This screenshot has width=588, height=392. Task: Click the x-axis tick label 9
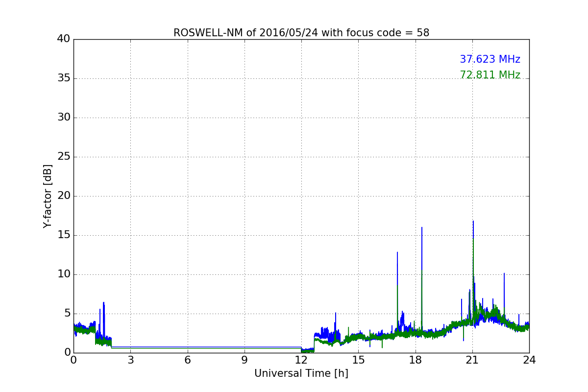point(245,360)
